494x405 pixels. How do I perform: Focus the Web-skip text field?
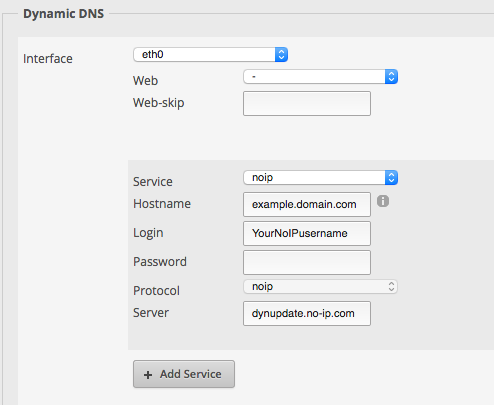tap(307, 104)
